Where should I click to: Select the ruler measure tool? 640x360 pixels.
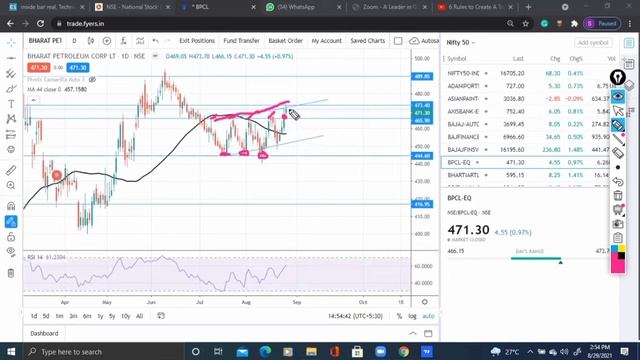11,170
